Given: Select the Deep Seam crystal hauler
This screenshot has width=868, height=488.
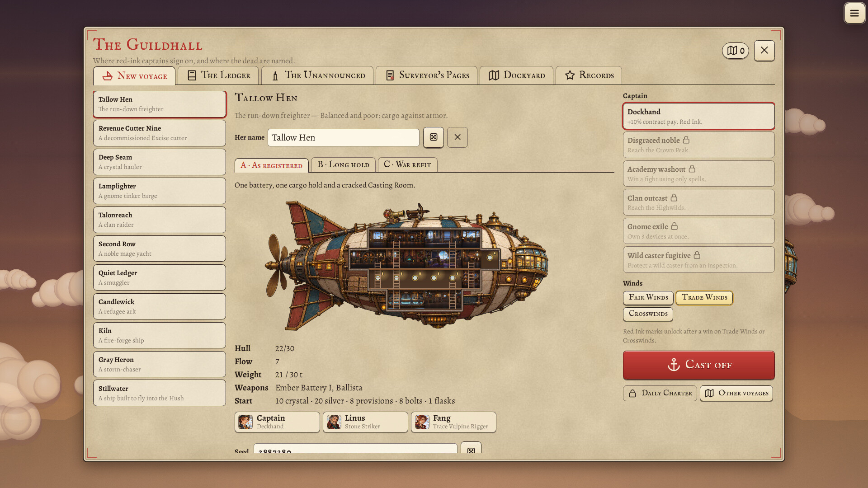Looking at the screenshot, I should click(159, 162).
